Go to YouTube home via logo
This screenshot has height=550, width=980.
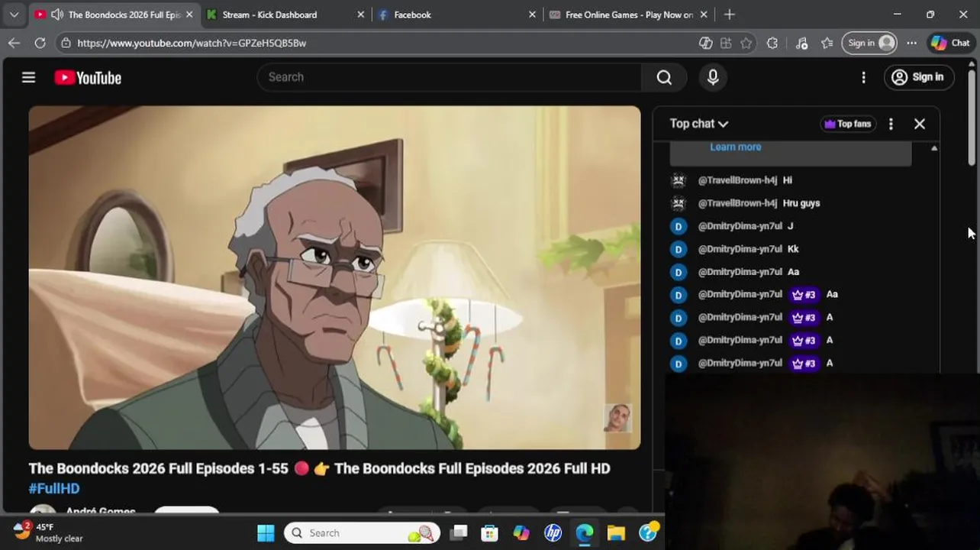point(88,78)
